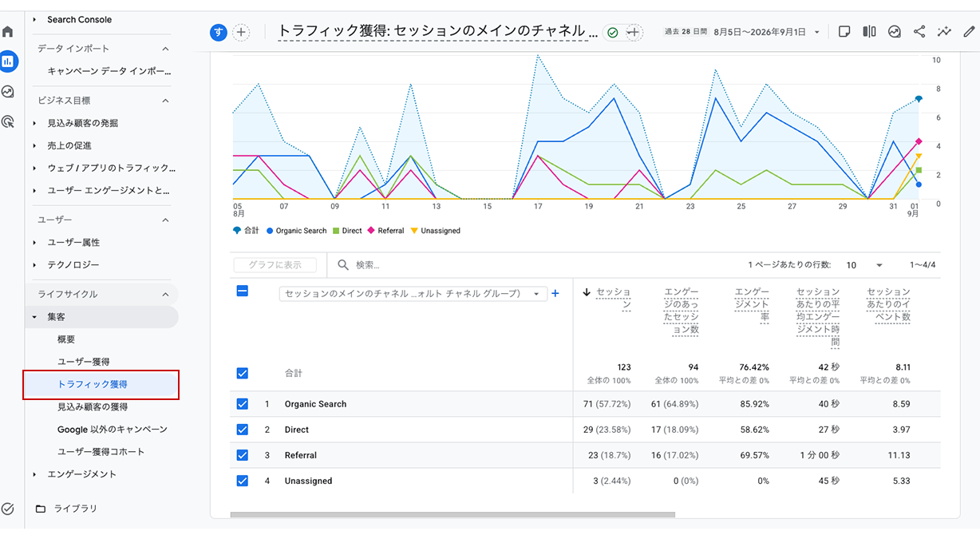Click the Referral legend color diamond

(x=371, y=231)
